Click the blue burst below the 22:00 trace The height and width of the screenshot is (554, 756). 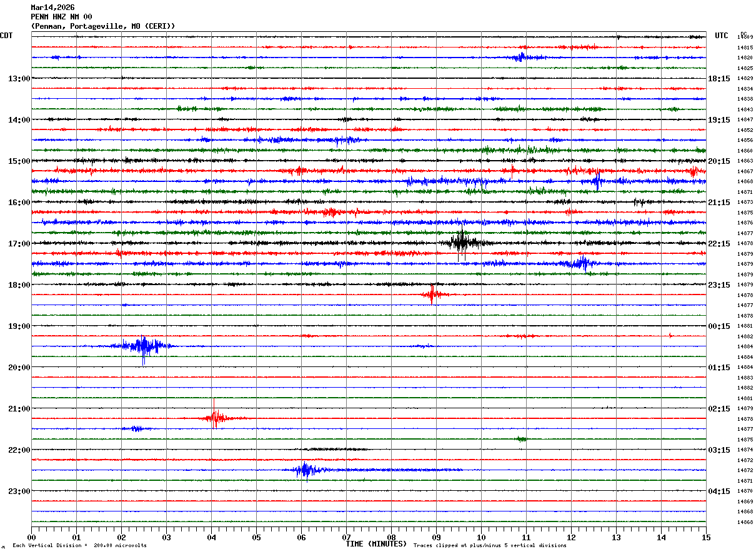pyautogui.click(x=306, y=470)
